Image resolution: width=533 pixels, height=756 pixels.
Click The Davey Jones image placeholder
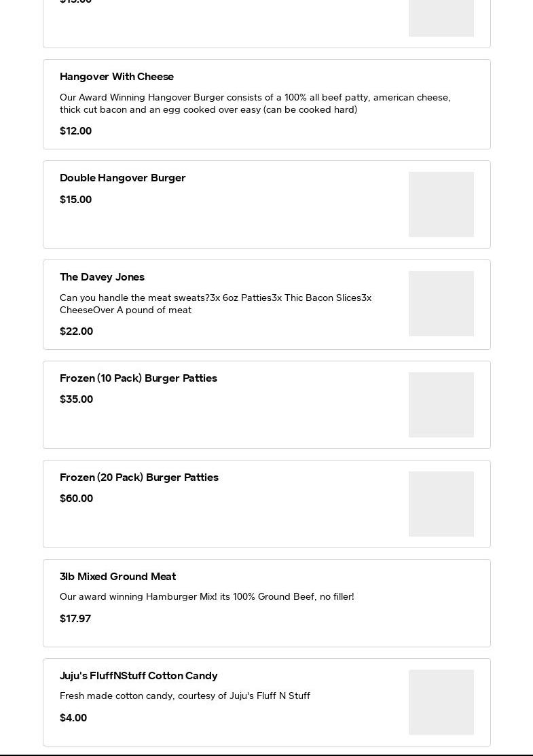pos(441,304)
